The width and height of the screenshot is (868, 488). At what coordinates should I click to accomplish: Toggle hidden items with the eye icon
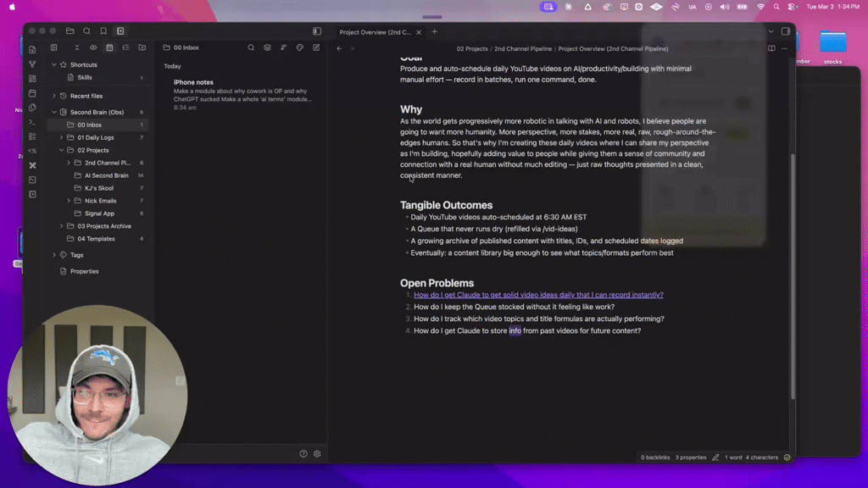(x=93, y=47)
